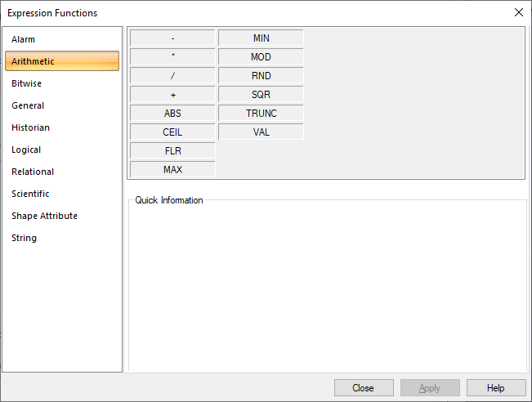
Task: Insert the addition (+) operator
Action: 172,94
